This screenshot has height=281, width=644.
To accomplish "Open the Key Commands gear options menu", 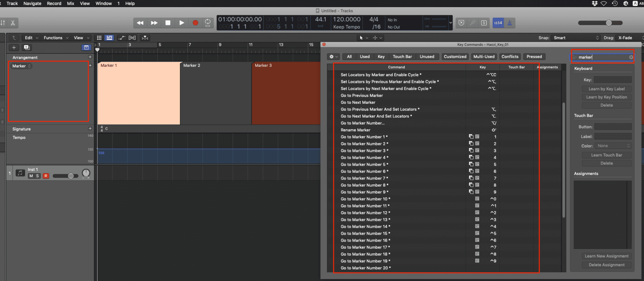I will coord(333,57).
